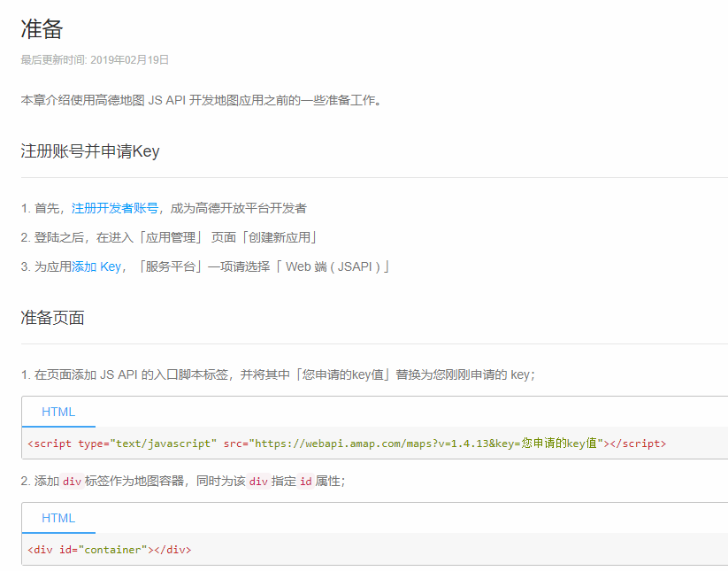728x571 pixels.
Task: Click the 准备 page title
Action: click(42, 29)
